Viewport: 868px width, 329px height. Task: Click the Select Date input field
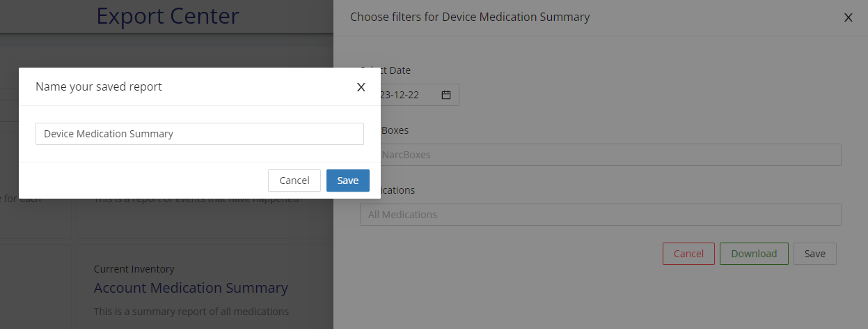click(x=407, y=95)
